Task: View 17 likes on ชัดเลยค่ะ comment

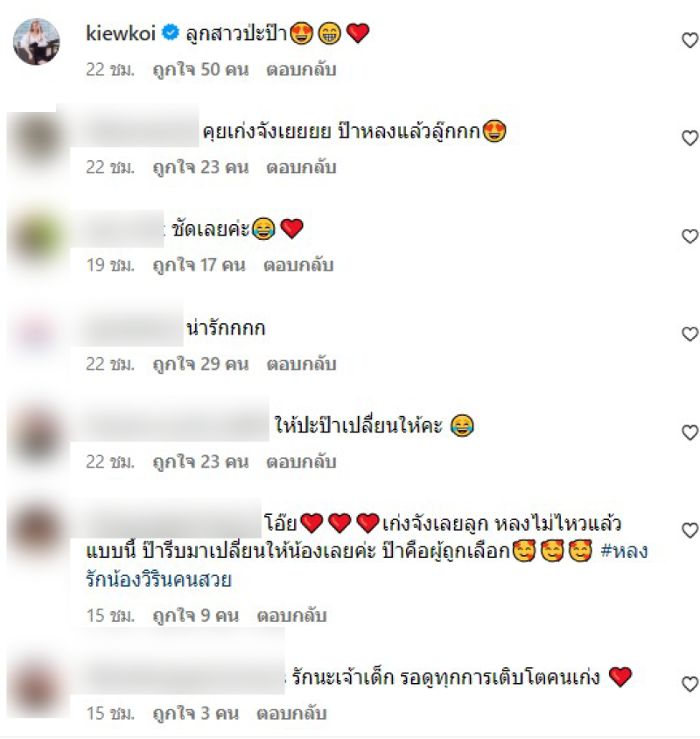Action: [x=199, y=265]
